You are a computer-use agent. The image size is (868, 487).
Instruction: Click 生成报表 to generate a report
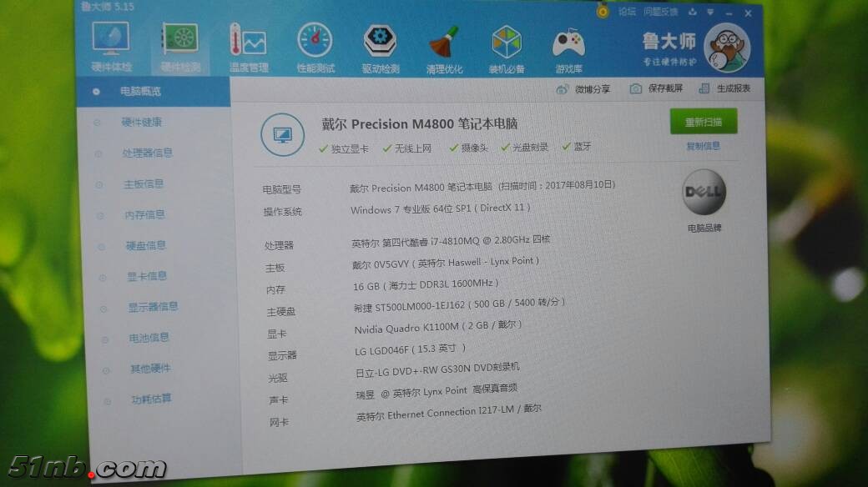pyautogui.click(x=724, y=88)
